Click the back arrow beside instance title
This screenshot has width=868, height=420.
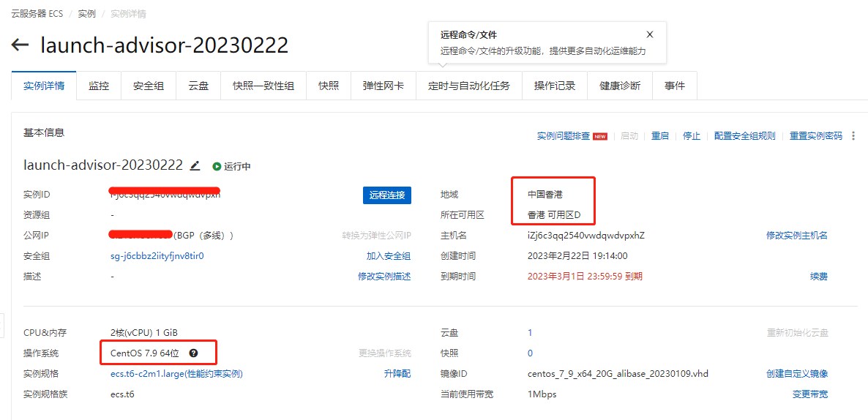point(20,45)
